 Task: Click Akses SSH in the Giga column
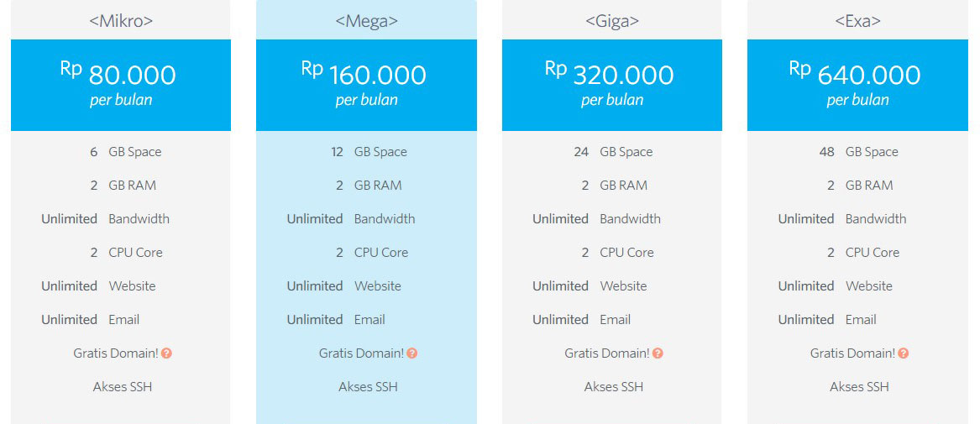coord(614,386)
